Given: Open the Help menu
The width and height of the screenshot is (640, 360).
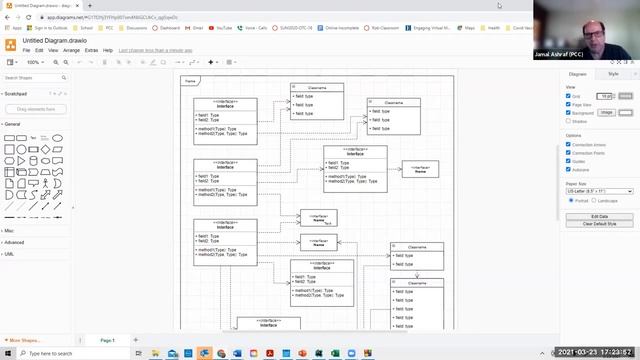Looking at the screenshot, I should [x=108, y=50].
